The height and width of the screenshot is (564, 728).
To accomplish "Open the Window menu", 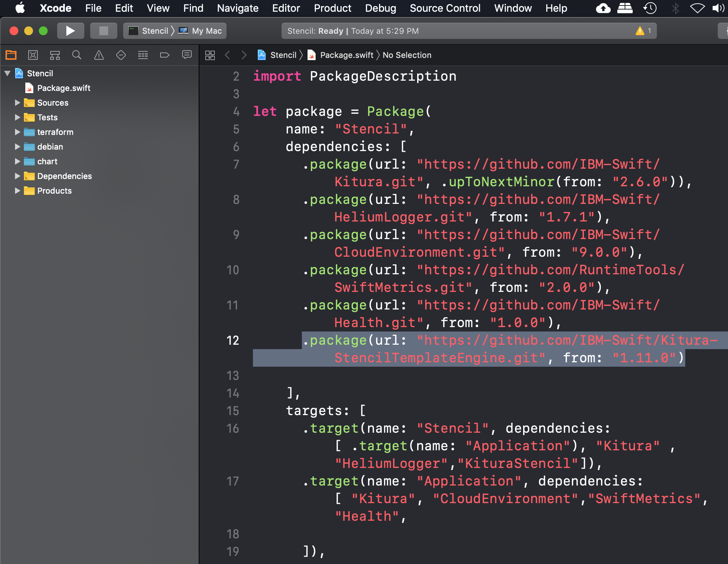I will click(x=513, y=8).
